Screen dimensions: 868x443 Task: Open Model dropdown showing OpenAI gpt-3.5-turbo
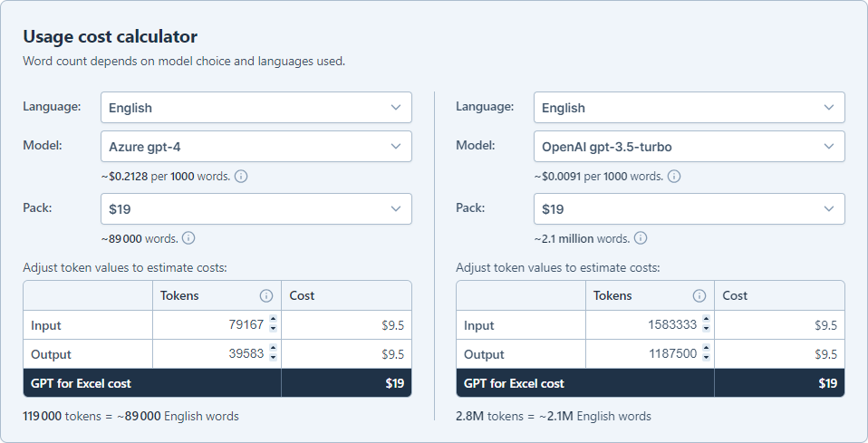[x=690, y=146]
